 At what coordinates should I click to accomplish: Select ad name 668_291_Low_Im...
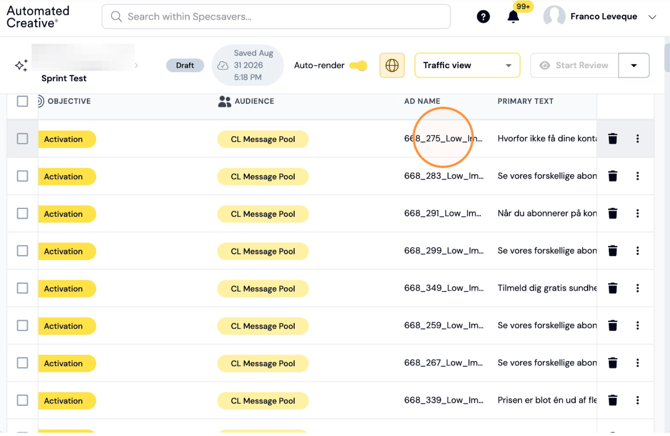click(443, 213)
